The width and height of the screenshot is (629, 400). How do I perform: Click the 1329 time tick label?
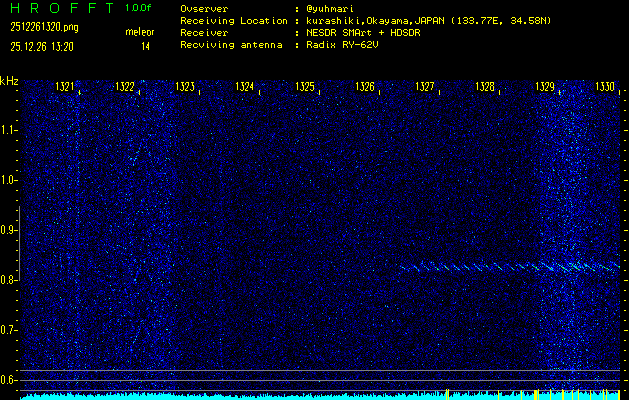coord(545,88)
